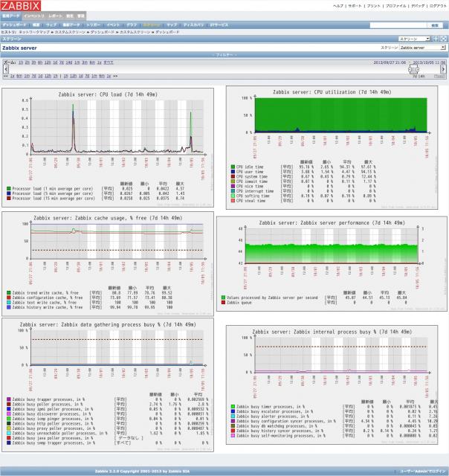
Task: Click the Zabbix server screen title
Action: tap(19, 48)
